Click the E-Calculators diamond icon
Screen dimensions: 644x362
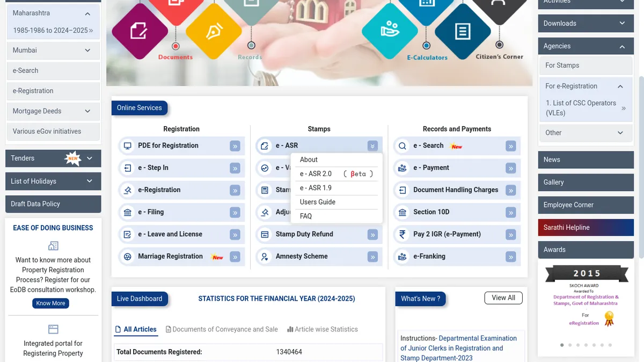pyautogui.click(x=390, y=31)
